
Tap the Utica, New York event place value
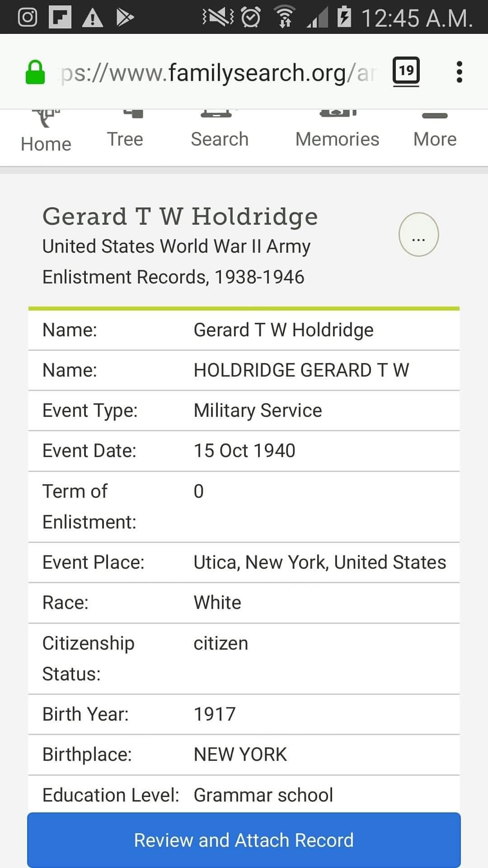(319, 562)
